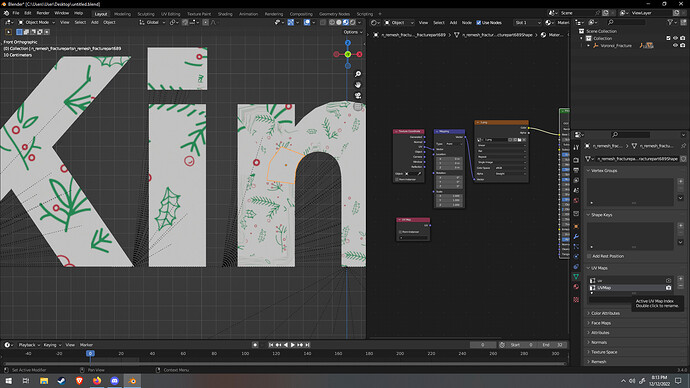
Task: Select the tweak select tool icon
Action: pos(8,32)
